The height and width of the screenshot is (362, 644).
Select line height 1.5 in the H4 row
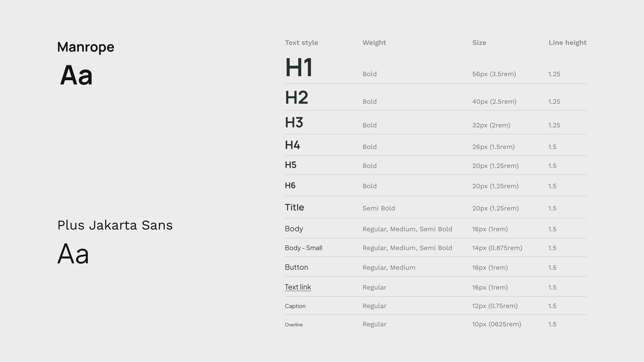point(552,147)
